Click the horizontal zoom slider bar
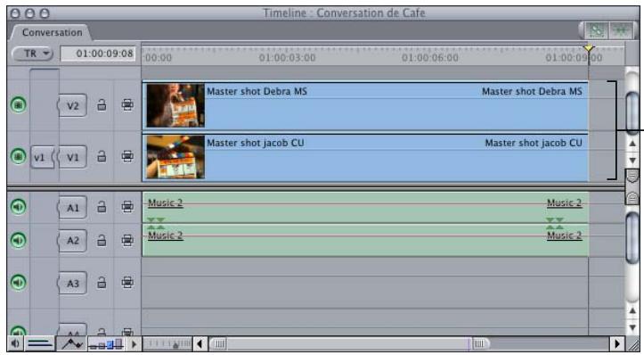The width and height of the screenshot is (644, 355). click(x=349, y=343)
